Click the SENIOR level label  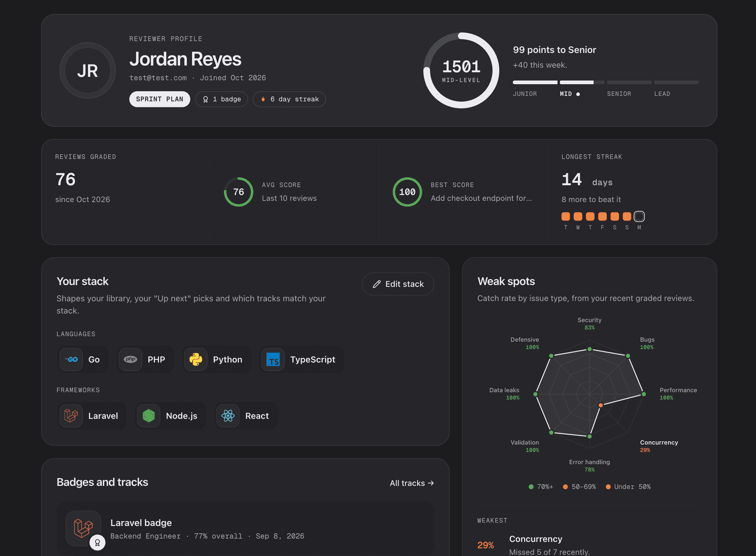[x=619, y=94]
